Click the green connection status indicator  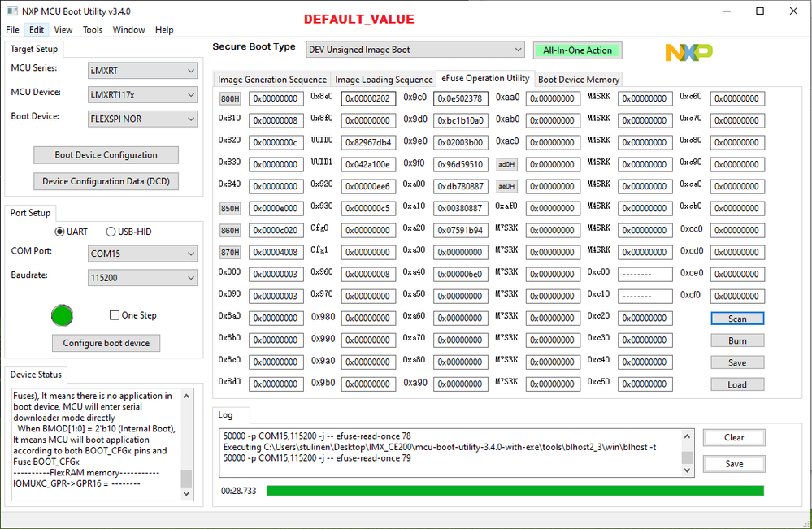click(x=62, y=315)
